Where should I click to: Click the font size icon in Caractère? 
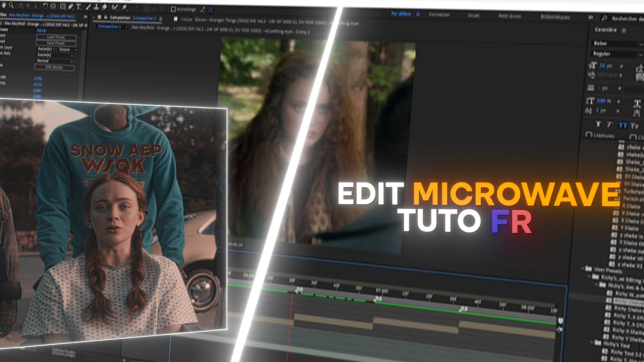(593, 66)
